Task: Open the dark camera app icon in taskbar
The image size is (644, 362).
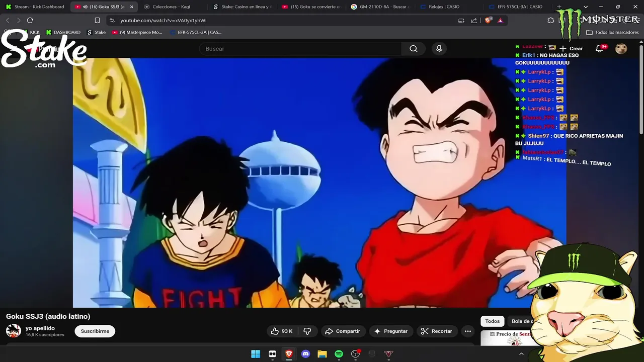Action: (272, 354)
